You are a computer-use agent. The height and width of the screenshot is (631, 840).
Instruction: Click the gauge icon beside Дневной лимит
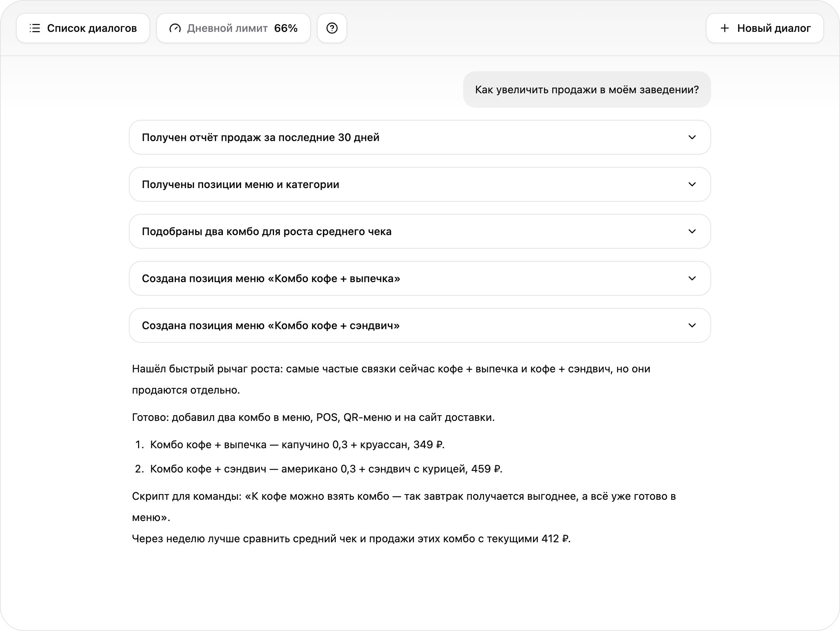175,28
